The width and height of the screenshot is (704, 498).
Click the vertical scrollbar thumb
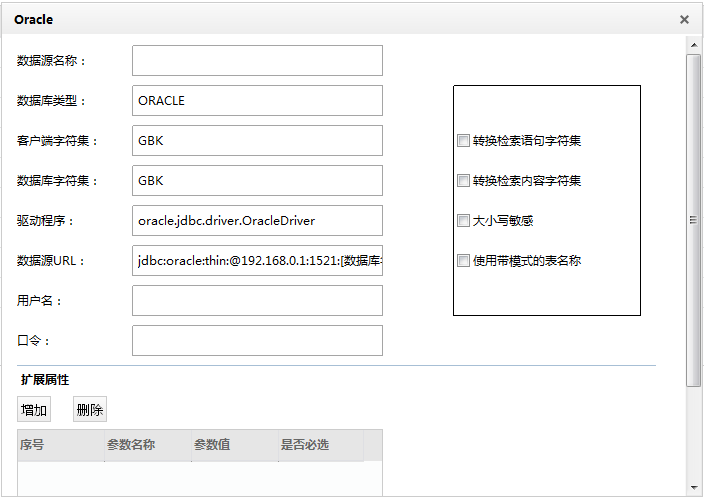[x=694, y=220]
